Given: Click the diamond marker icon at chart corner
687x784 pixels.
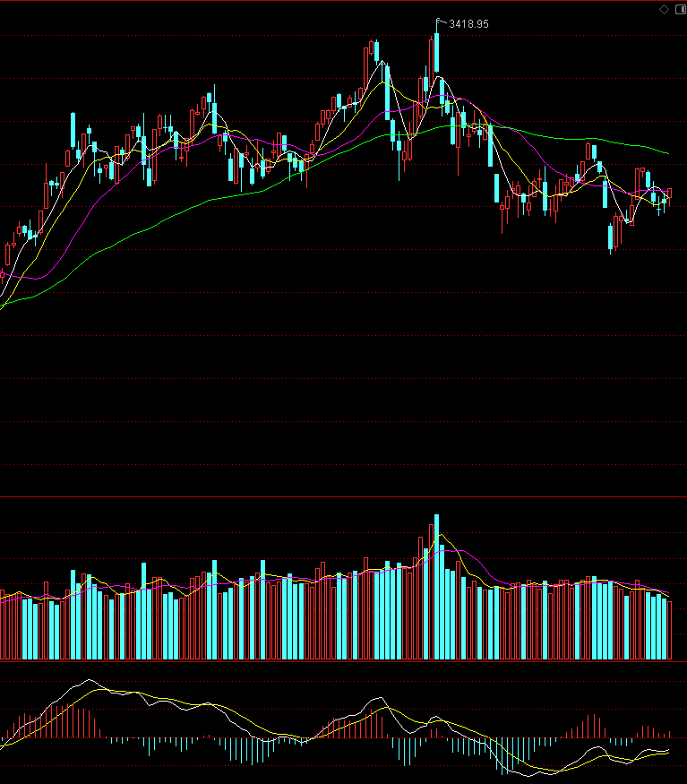Looking at the screenshot, I should 664,10.
